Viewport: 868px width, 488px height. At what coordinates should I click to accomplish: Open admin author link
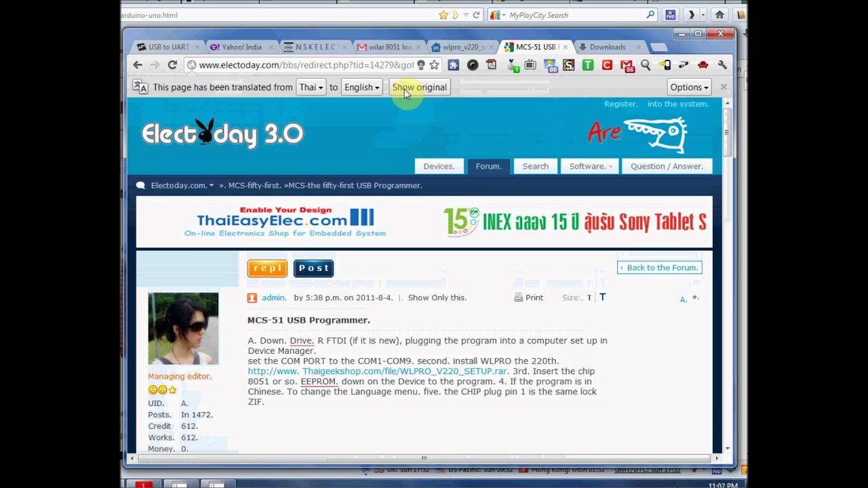[274, 298]
